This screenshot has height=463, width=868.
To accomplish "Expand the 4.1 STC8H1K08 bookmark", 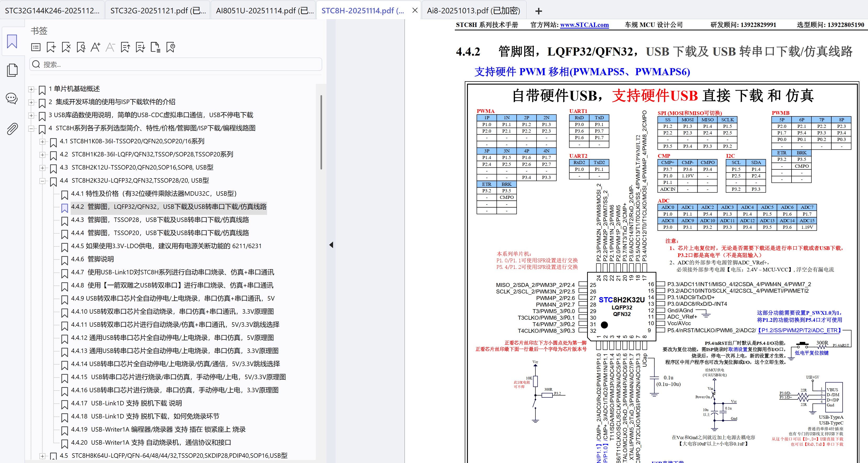I will pos(42,142).
